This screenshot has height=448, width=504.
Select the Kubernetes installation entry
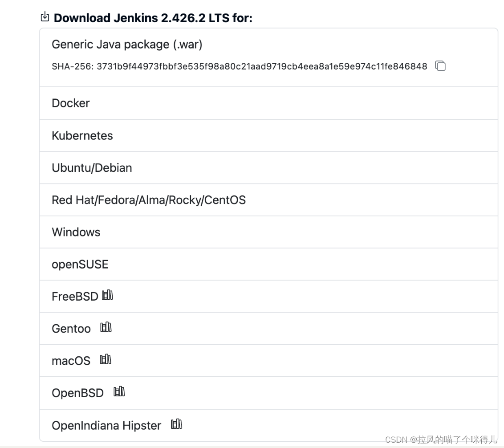pyautogui.click(x=82, y=135)
